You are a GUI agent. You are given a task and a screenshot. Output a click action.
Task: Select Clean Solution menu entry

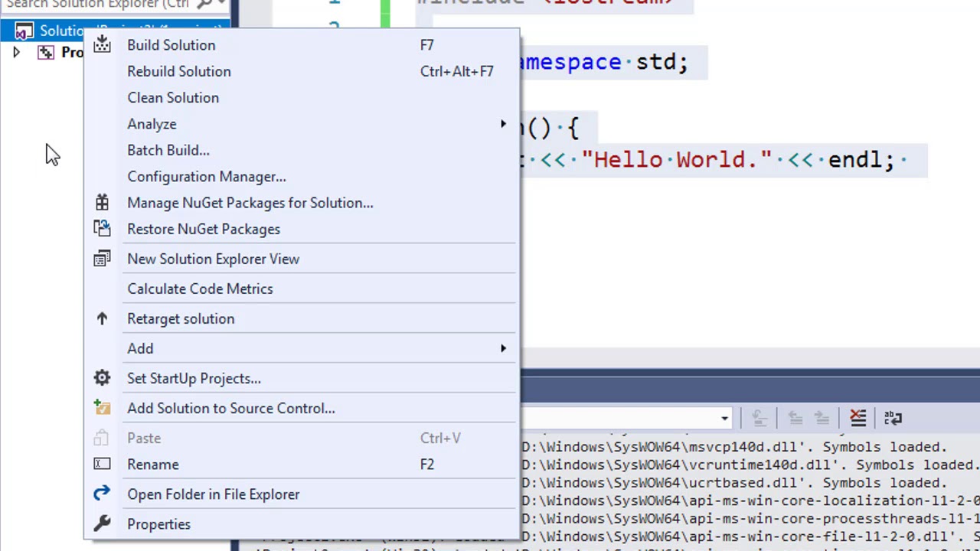pos(302,97)
